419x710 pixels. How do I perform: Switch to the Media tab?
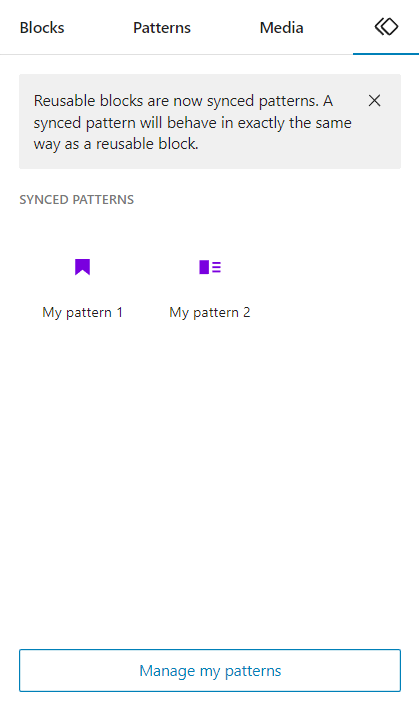tap(281, 28)
